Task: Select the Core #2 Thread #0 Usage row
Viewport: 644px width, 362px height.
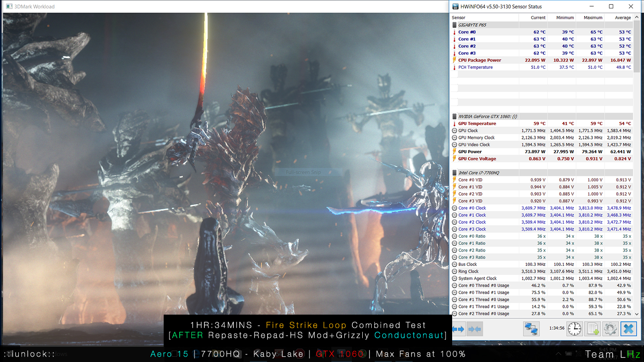Action: [542, 314]
